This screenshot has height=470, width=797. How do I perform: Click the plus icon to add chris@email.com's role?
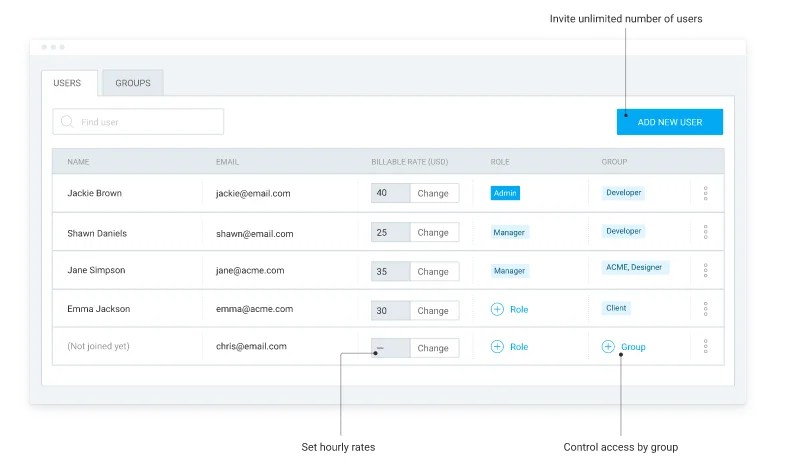coord(497,347)
